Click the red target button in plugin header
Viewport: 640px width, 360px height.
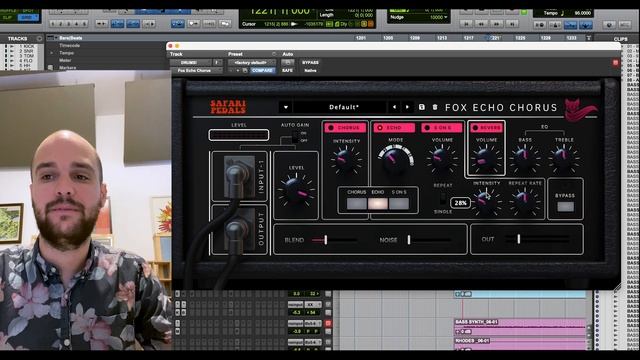(x=615, y=62)
